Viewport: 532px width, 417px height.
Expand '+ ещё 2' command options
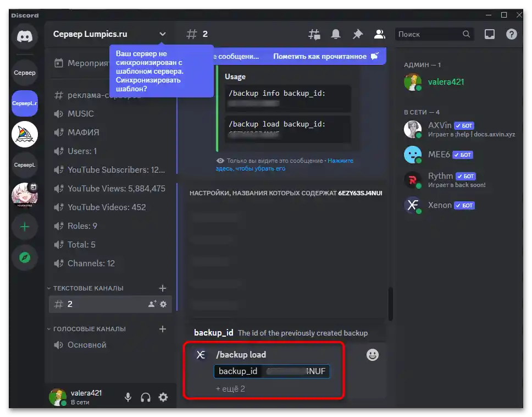click(x=230, y=389)
